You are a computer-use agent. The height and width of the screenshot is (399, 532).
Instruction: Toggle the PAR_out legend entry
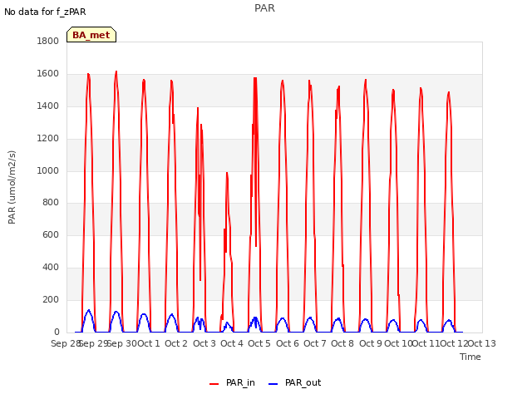(x=294, y=382)
